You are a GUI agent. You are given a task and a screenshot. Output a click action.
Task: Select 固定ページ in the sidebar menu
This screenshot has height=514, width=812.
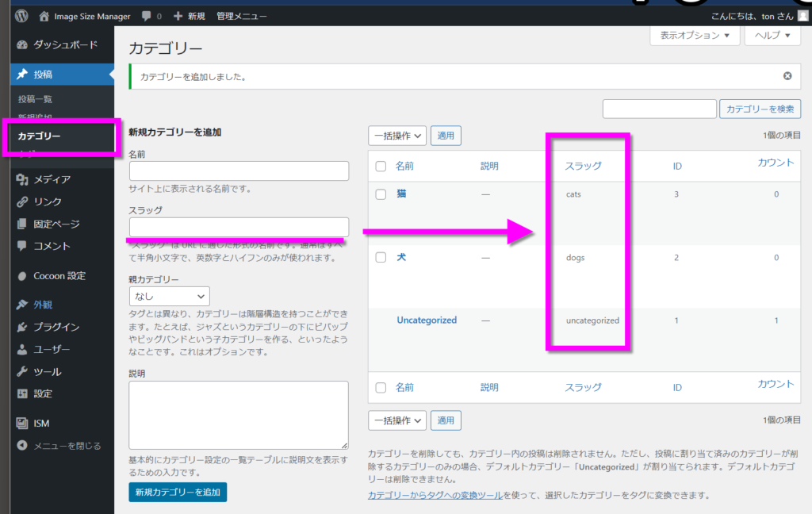[56, 224]
